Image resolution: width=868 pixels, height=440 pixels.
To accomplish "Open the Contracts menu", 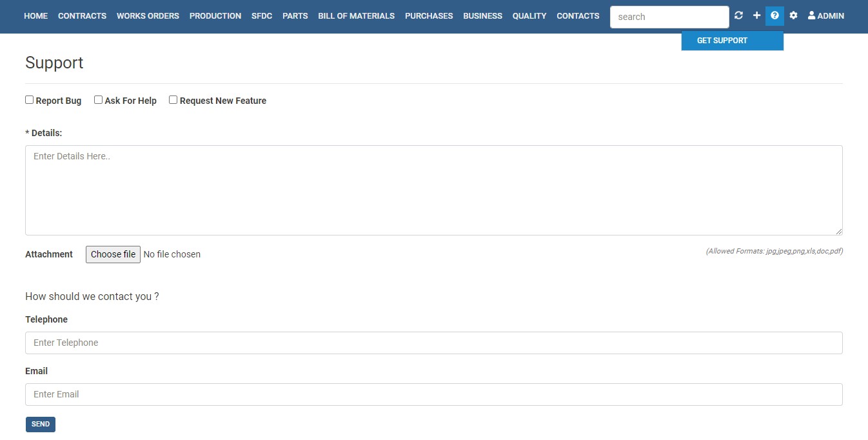I will pyautogui.click(x=82, y=15).
